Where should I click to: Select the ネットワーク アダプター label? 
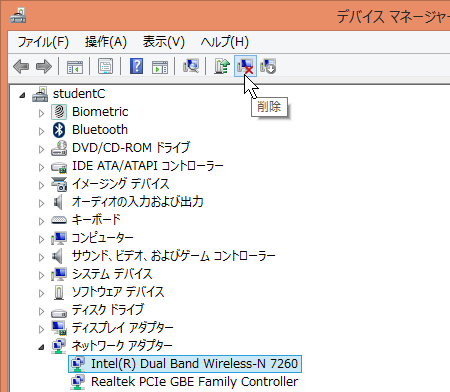[122, 346]
